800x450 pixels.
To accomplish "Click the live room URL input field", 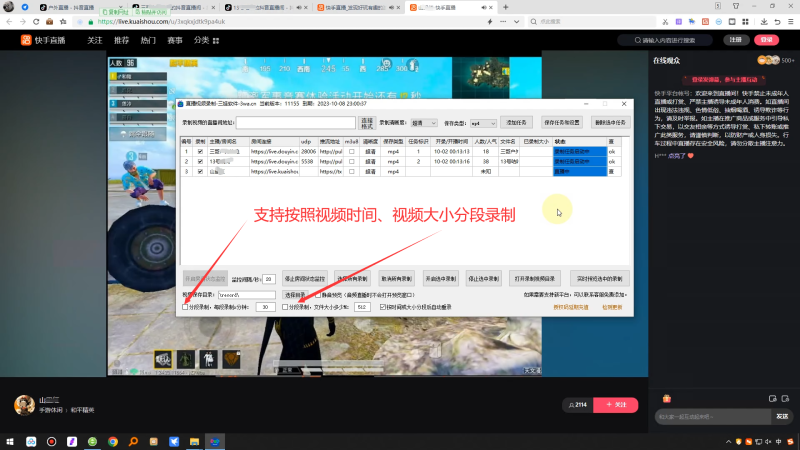I will tap(295, 122).
